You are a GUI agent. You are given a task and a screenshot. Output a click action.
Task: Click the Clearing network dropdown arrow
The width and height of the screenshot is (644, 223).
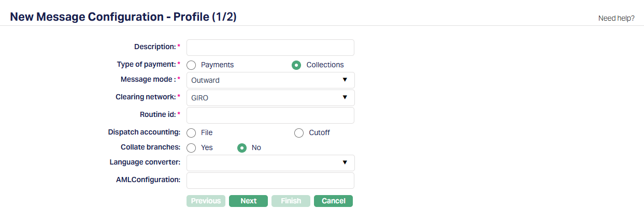345,98
